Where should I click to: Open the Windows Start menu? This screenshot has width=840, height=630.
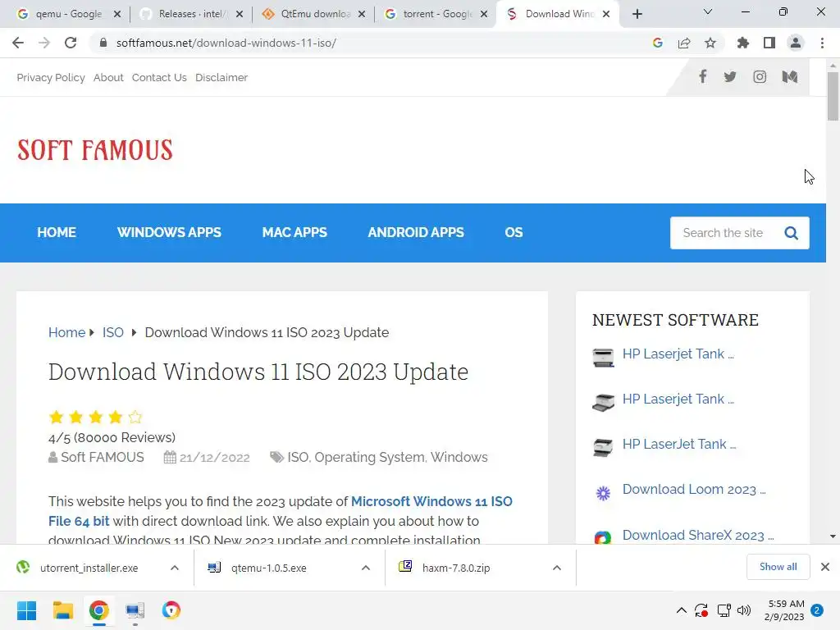(26, 610)
